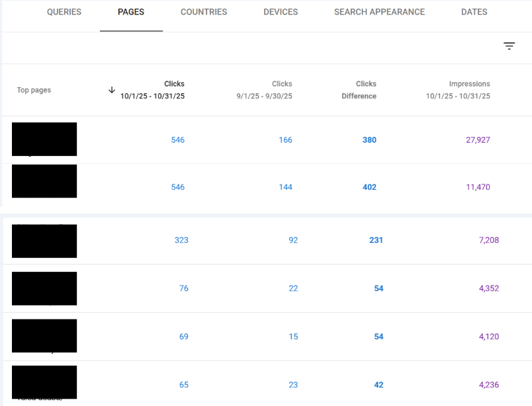Select the 4,120 impressions value
532x406 pixels.
(488, 337)
